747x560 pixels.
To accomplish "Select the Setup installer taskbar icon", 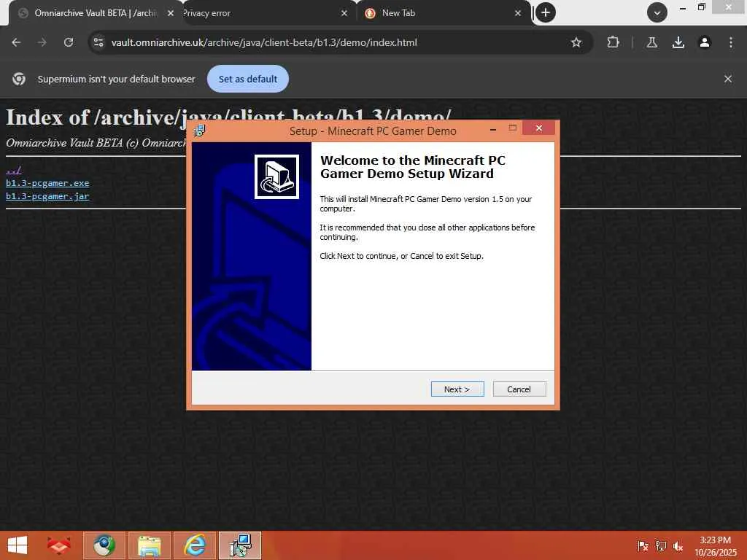I will click(240, 545).
